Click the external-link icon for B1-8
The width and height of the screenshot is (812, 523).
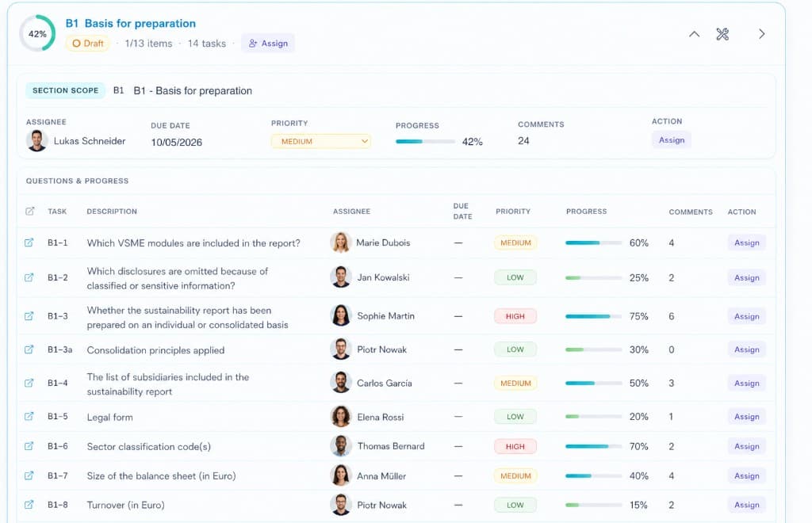pyautogui.click(x=29, y=505)
